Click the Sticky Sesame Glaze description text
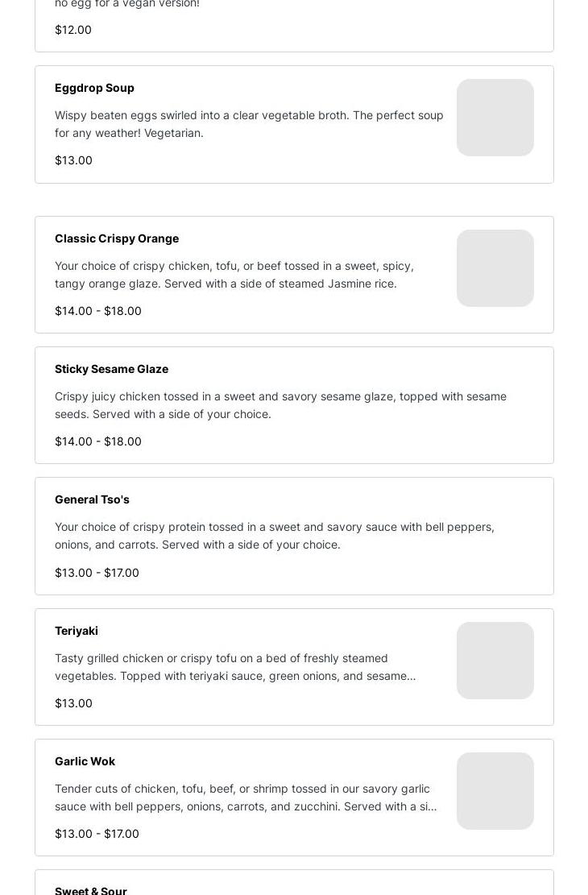The width and height of the screenshot is (588, 895). 280,405
